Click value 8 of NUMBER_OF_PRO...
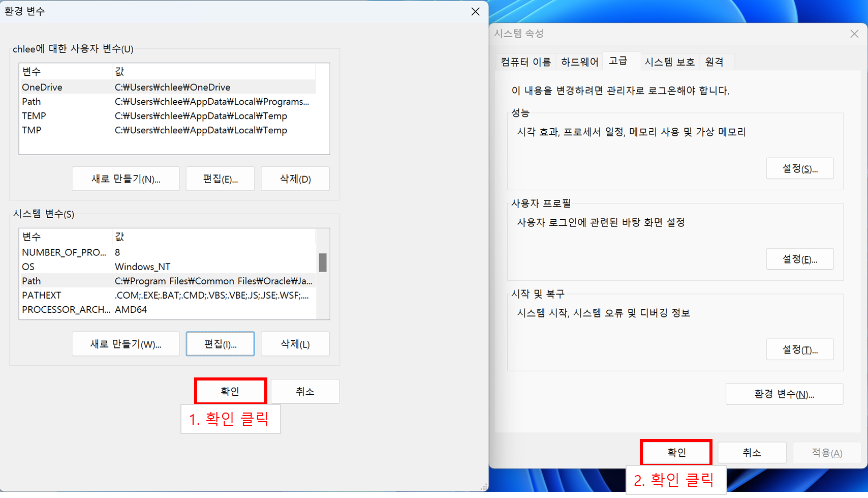 coord(117,252)
